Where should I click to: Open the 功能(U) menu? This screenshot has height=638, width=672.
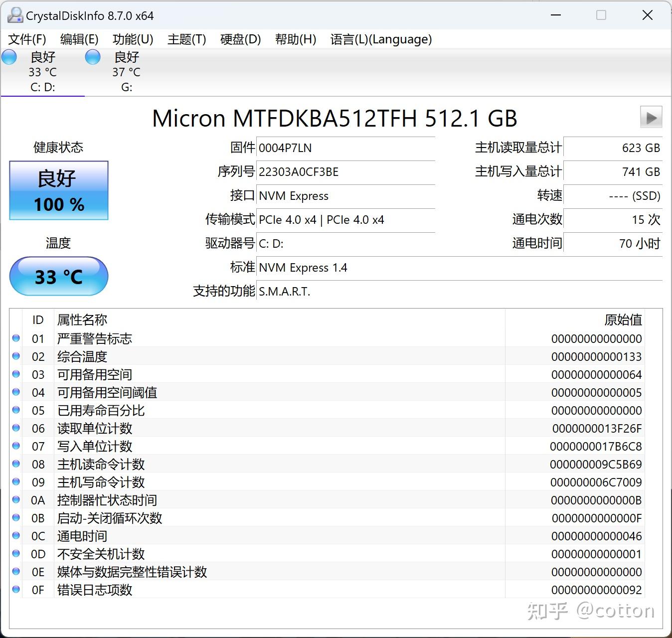coord(133,39)
